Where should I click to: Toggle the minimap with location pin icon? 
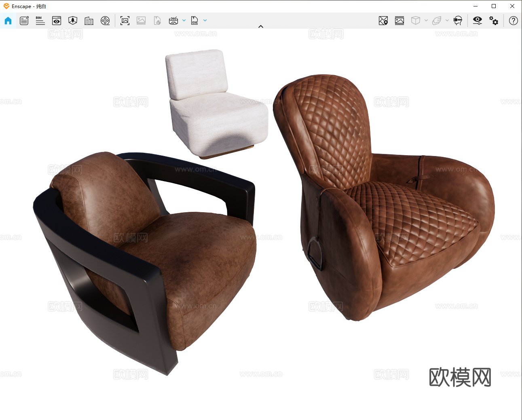click(383, 21)
